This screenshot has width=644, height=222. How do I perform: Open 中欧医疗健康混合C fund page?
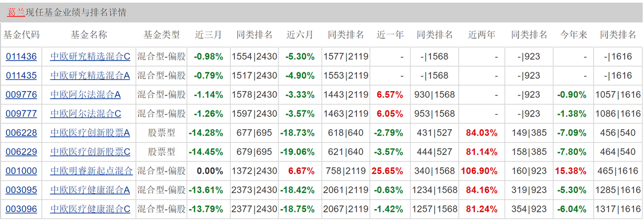tap(90, 209)
